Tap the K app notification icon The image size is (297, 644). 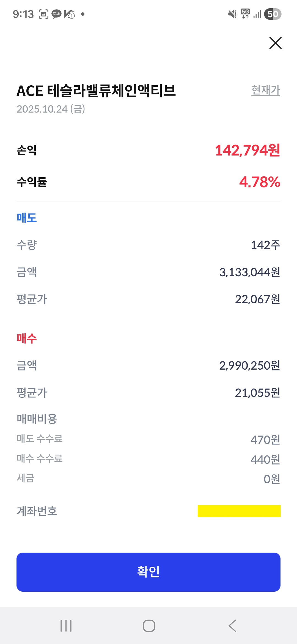click(x=69, y=14)
